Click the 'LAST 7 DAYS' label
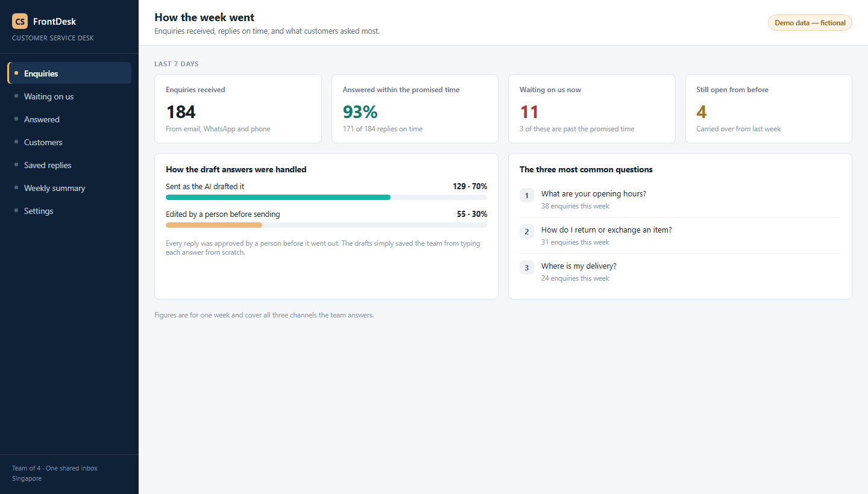This screenshot has height=494, width=868. pyautogui.click(x=177, y=64)
